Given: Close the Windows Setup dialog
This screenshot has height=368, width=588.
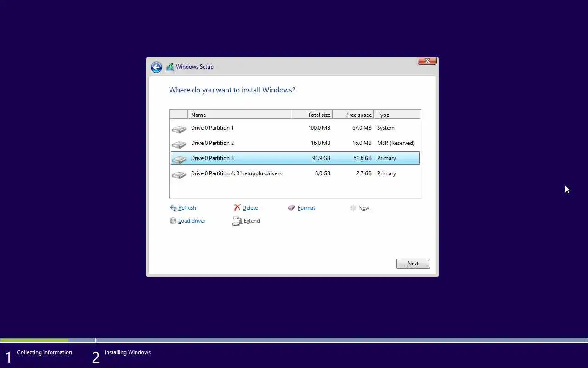Looking at the screenshot, I should (x=427, y=61).
